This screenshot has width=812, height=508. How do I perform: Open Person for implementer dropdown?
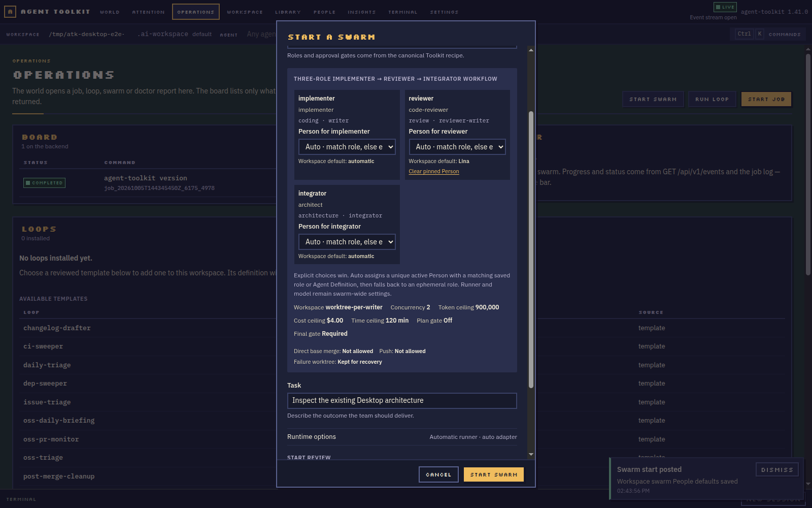point(347,147)
